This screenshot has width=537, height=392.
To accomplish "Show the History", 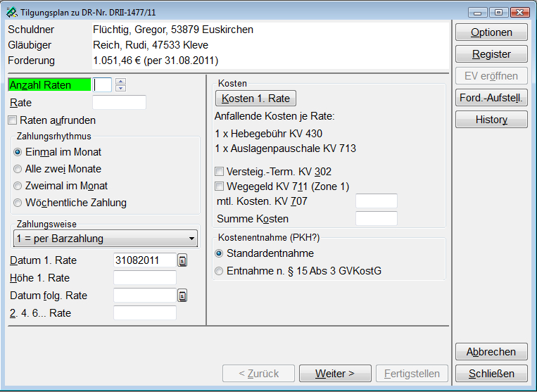I will point(491,120).
